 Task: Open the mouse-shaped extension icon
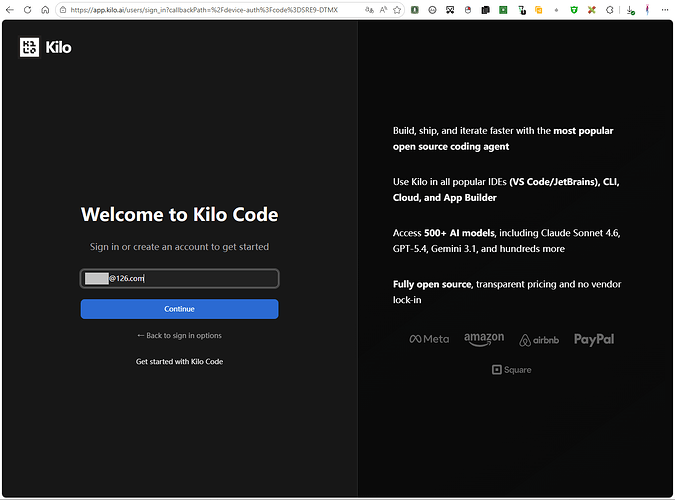coord(468,9)
